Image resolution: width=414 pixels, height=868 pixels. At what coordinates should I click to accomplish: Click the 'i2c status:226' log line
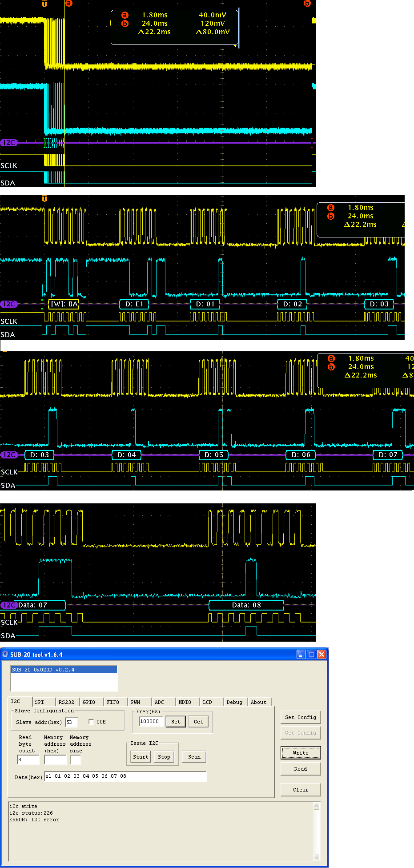(x=31, y=813)
